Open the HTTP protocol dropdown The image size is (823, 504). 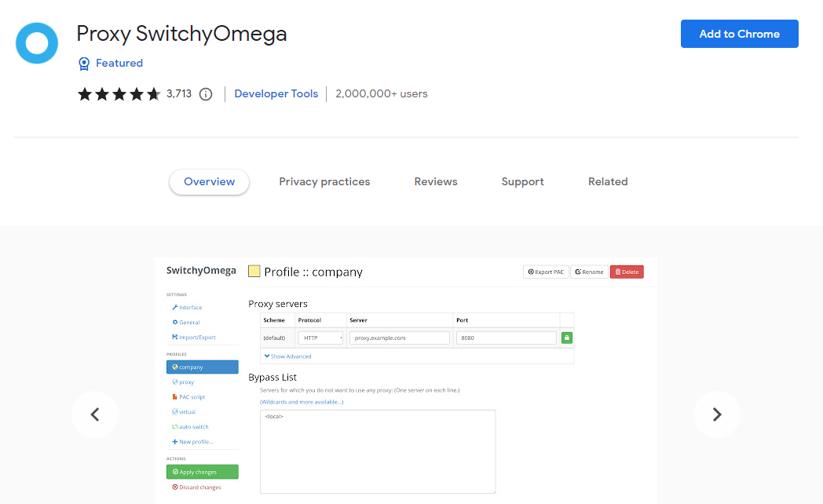(x=320, y=338)
